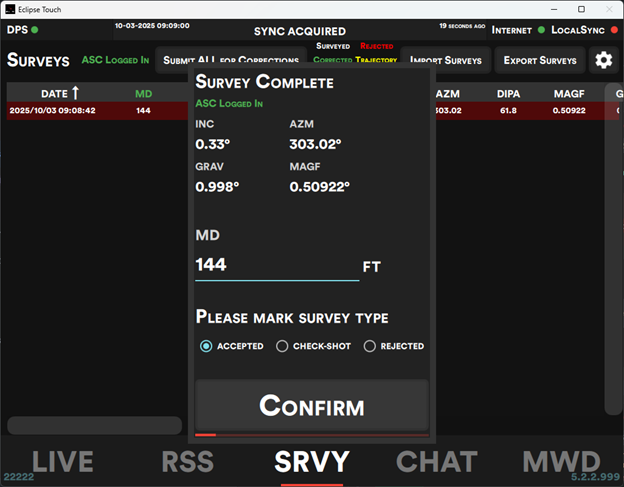Switch to the RSS tab
The width and height of the screenshot is (624, 487).
(187, 461)
